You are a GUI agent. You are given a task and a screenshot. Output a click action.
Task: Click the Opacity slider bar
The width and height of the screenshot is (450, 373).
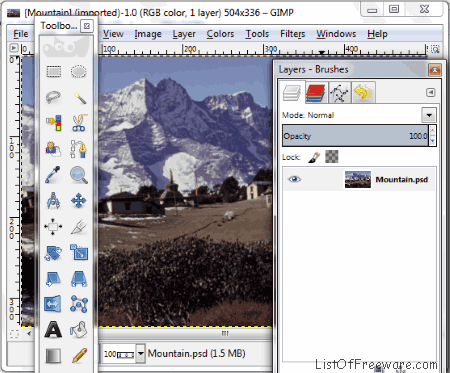(x=355, y=136)
